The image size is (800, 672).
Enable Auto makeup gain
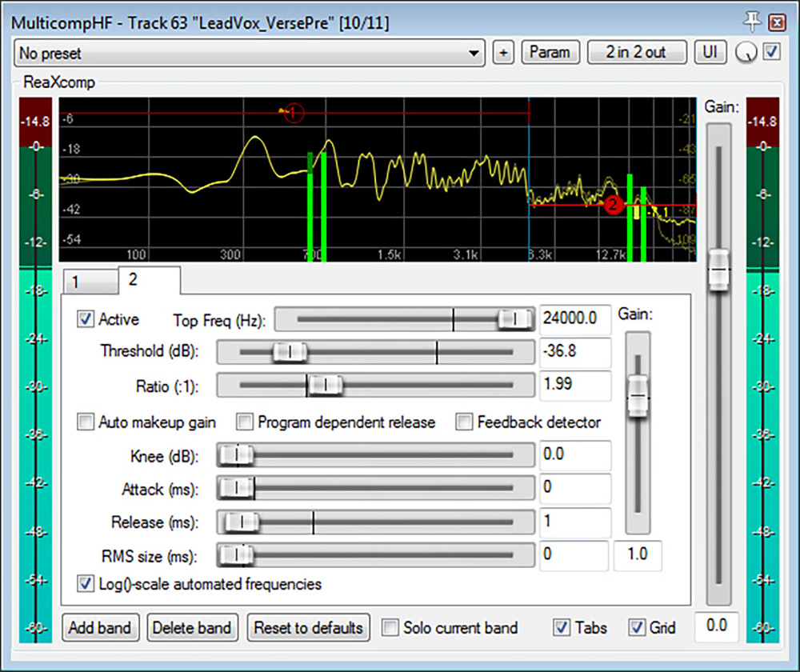point(85,422)
